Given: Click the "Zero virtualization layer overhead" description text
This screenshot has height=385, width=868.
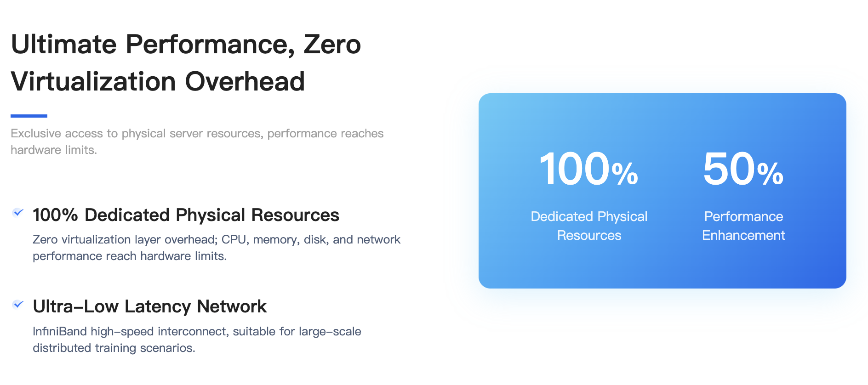Looking at the screenshot, I should click(124, 239).
